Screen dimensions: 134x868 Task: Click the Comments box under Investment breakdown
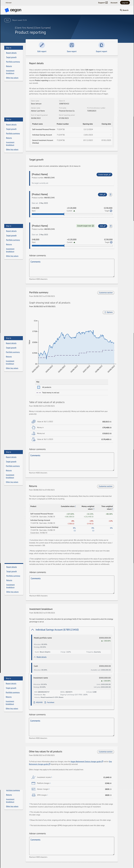pos(72,727)
